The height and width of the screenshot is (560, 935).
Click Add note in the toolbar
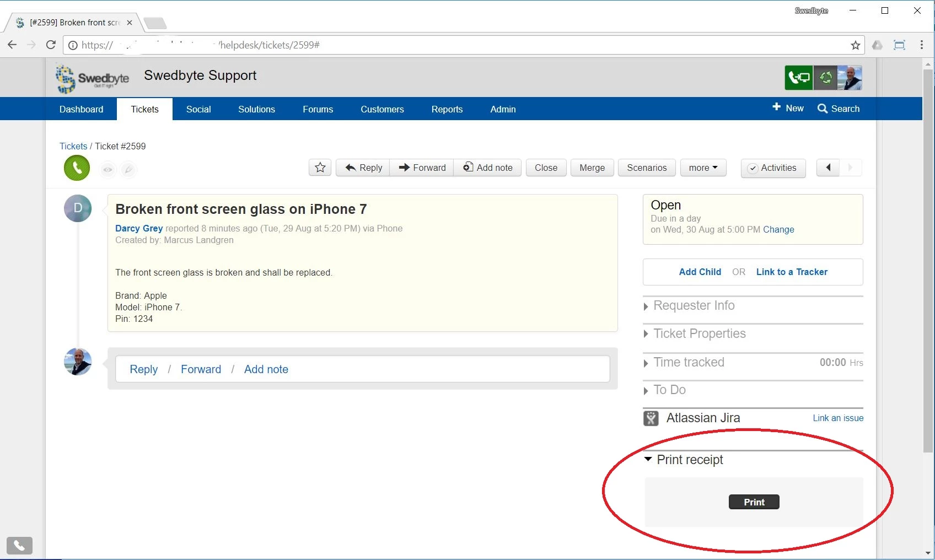coord(487,168)
